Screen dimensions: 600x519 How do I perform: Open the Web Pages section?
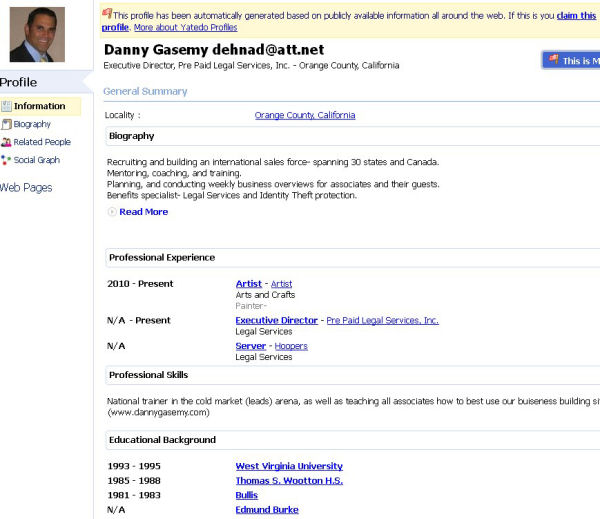point(26,188)
